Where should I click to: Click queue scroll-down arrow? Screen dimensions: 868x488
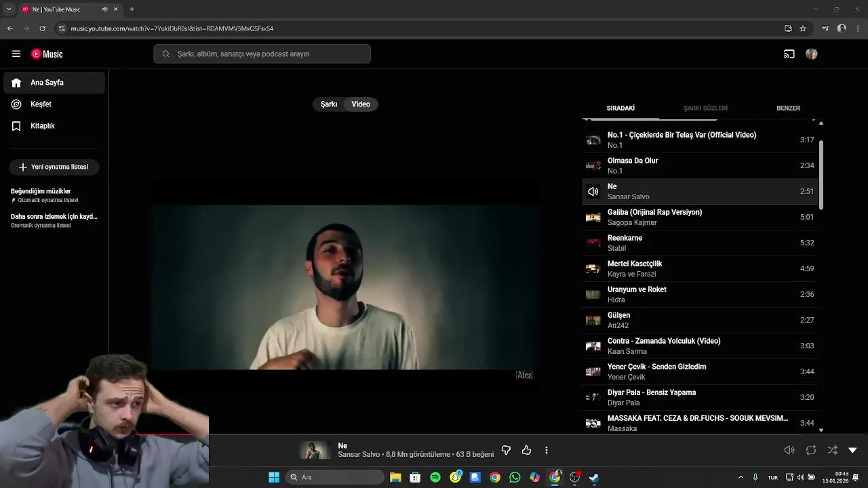(x=821, y=430)
